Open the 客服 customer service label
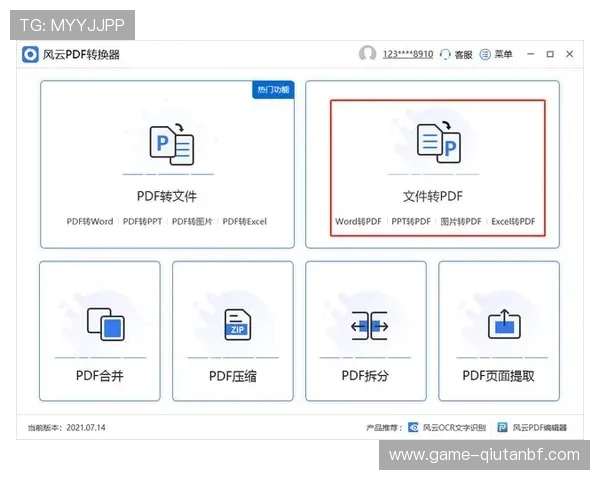 tap(463, 55)
